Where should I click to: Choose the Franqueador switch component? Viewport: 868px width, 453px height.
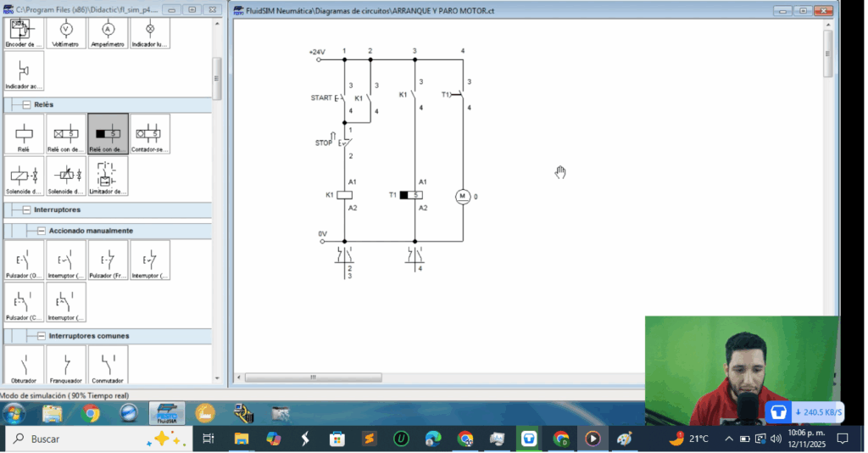[x=66, y=365]
